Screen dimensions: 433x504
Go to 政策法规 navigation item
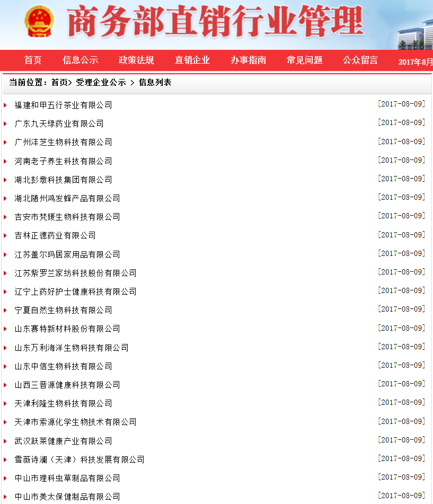(136, 60)
